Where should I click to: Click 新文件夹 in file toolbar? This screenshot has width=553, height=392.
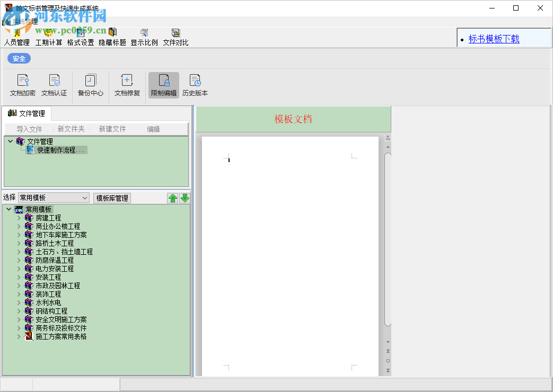71,129
